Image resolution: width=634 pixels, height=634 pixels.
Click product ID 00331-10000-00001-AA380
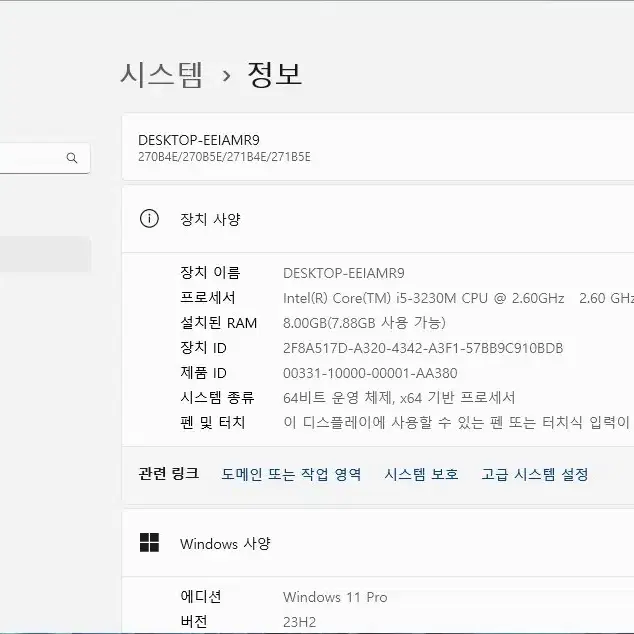370,373
